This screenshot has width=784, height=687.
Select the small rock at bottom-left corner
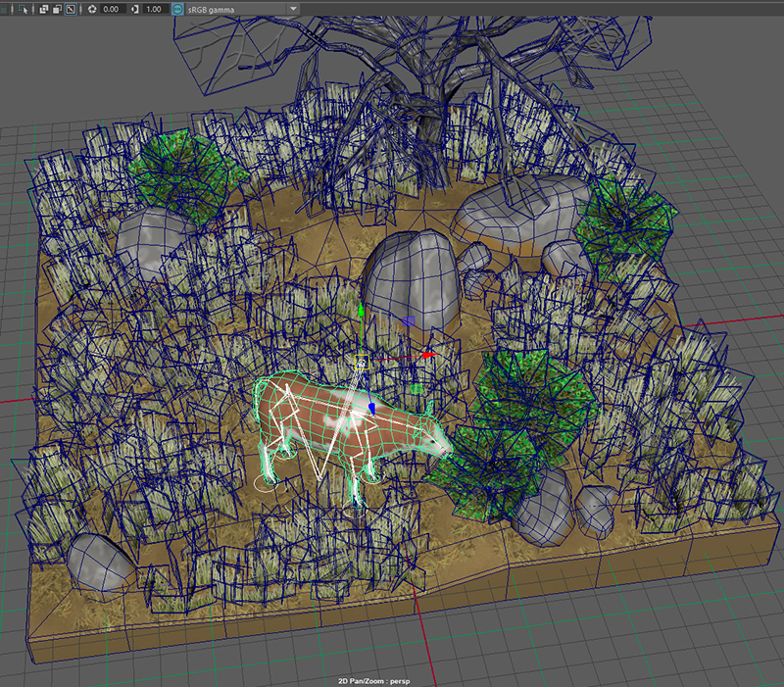pos(100,563)
